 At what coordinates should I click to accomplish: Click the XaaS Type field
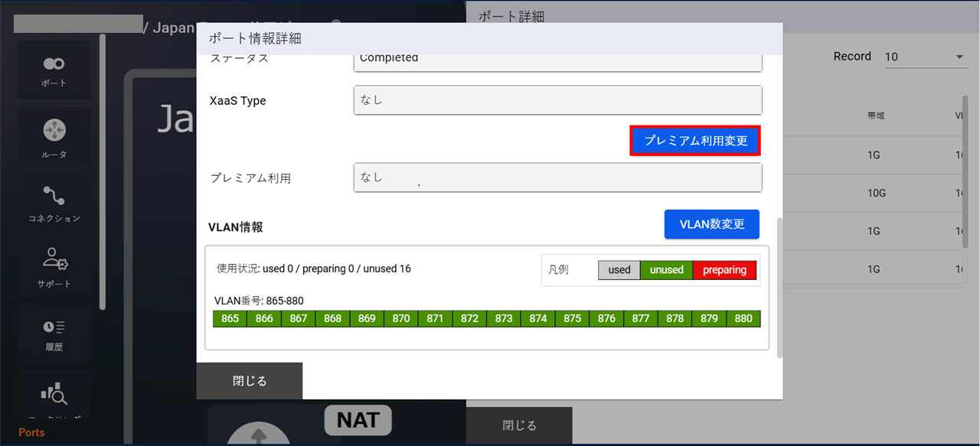coord(558,100)
